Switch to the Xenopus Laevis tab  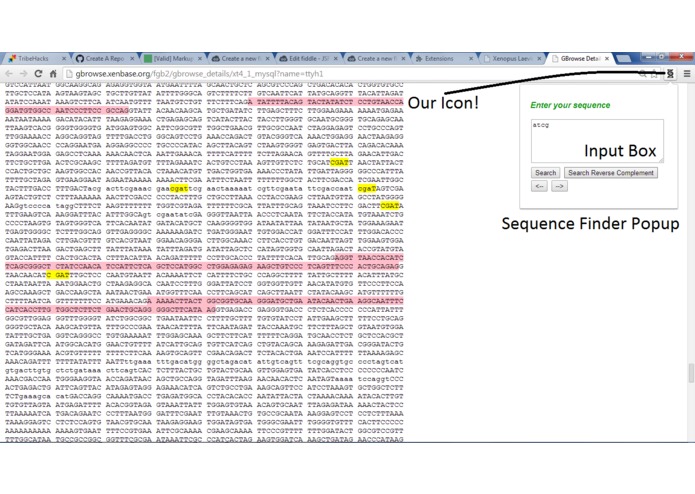click(512, 58)
